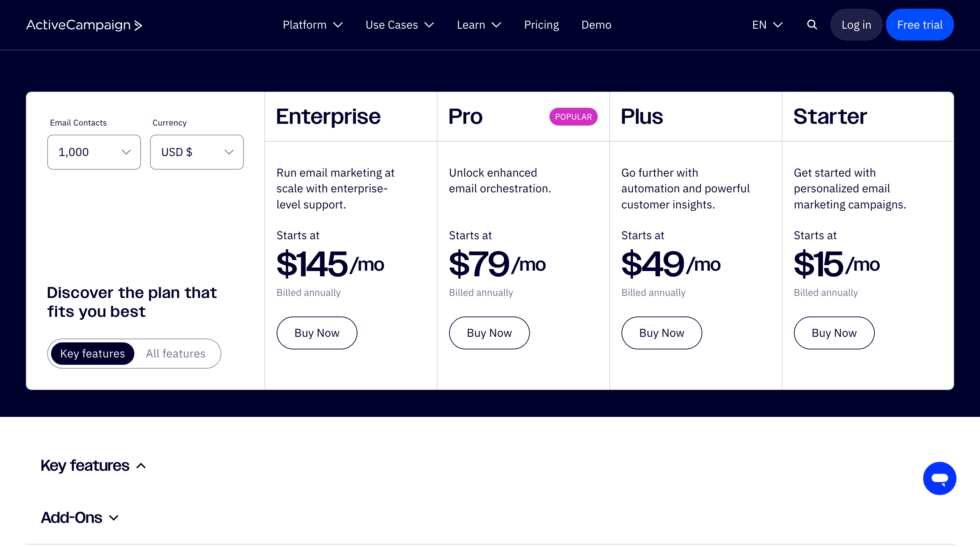
Task: Click the ActiveCampaign logo
Action: click(84, 25)
